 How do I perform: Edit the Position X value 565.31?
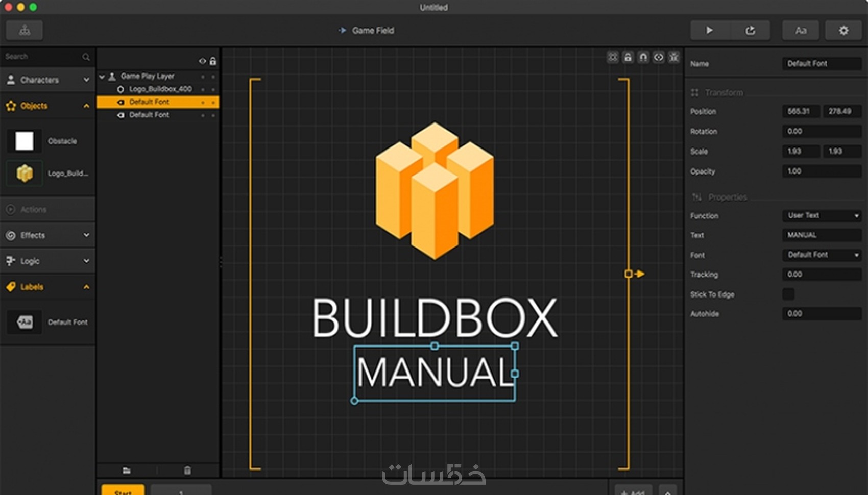pyautogui.click(x=801, y=111)
